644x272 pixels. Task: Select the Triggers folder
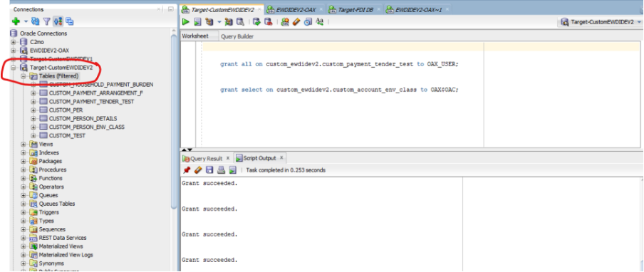[49, 212]
